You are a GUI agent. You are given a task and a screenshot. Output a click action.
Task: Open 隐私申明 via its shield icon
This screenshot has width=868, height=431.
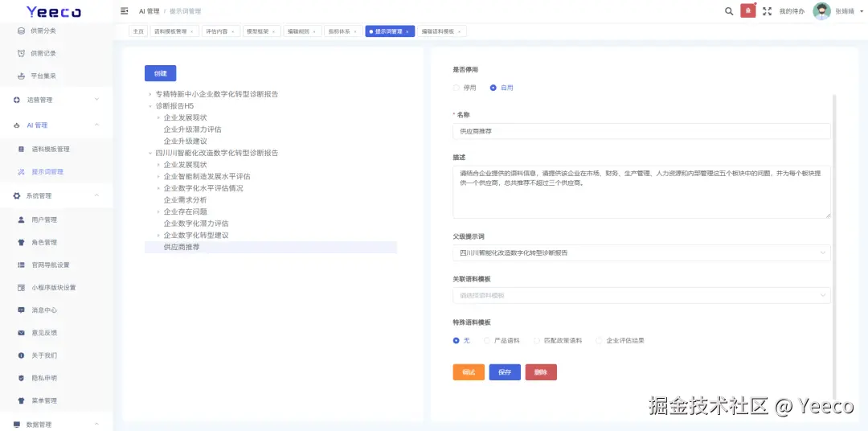pos(21,378)
